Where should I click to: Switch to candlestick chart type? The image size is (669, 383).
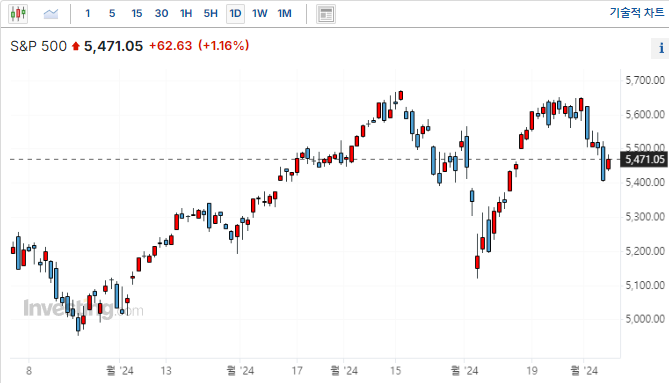coord(18,14)
